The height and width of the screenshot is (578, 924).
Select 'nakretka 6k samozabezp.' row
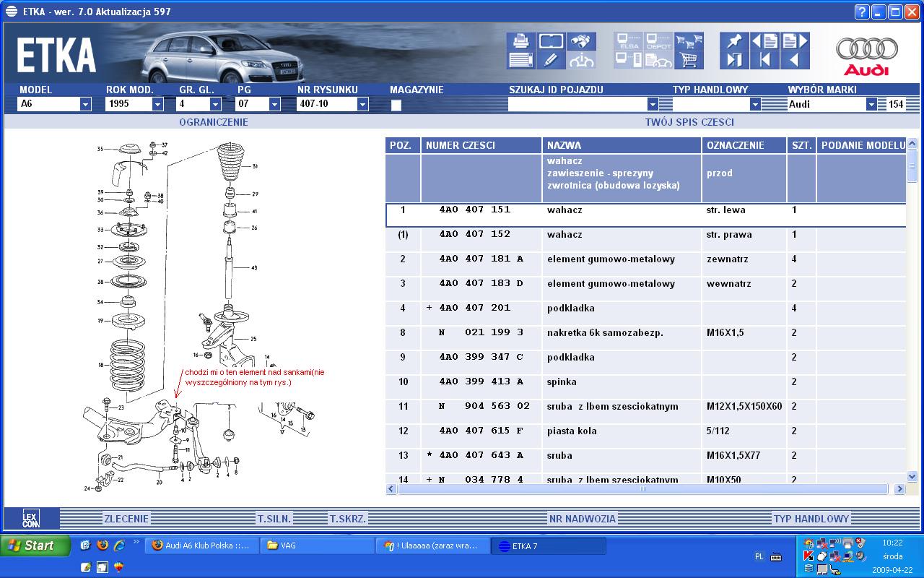pyautogui.click(x=645, y=338)
